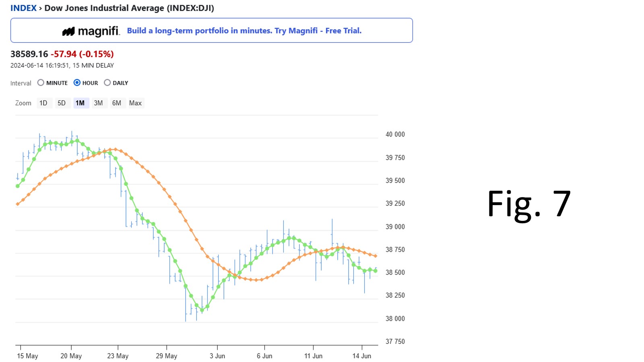Select the DAILY interval radio button

pos(107,82)
